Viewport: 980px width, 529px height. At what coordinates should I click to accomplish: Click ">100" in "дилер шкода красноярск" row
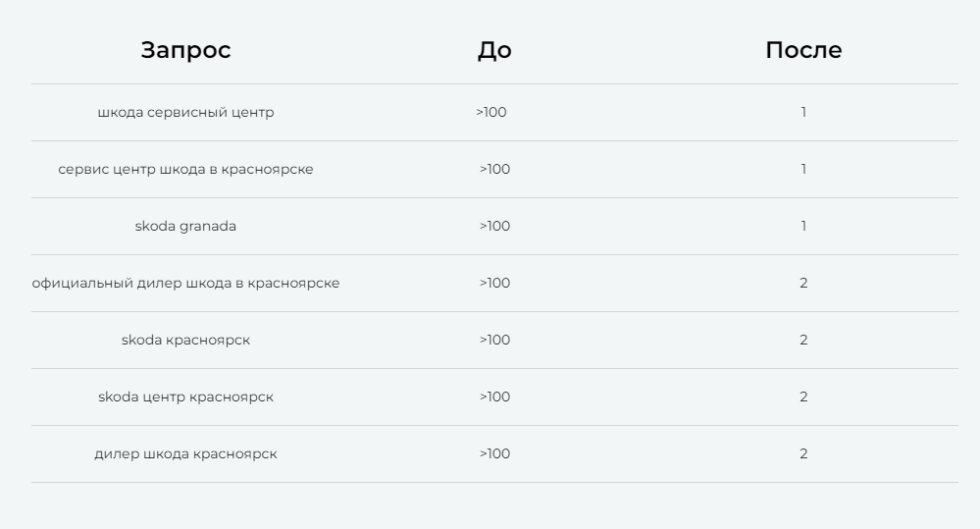[494, 453]
